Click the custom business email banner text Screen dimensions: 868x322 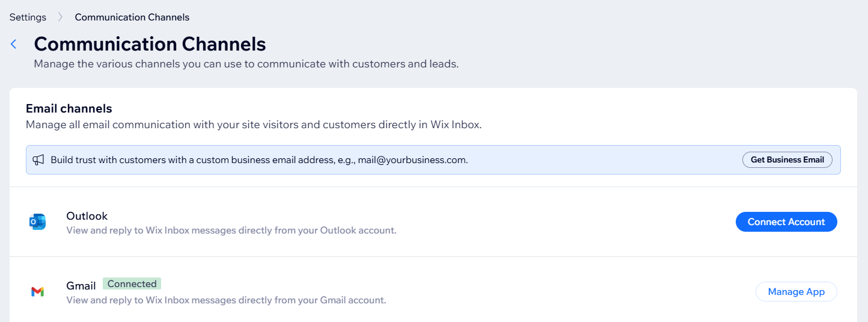click(259, 160)
